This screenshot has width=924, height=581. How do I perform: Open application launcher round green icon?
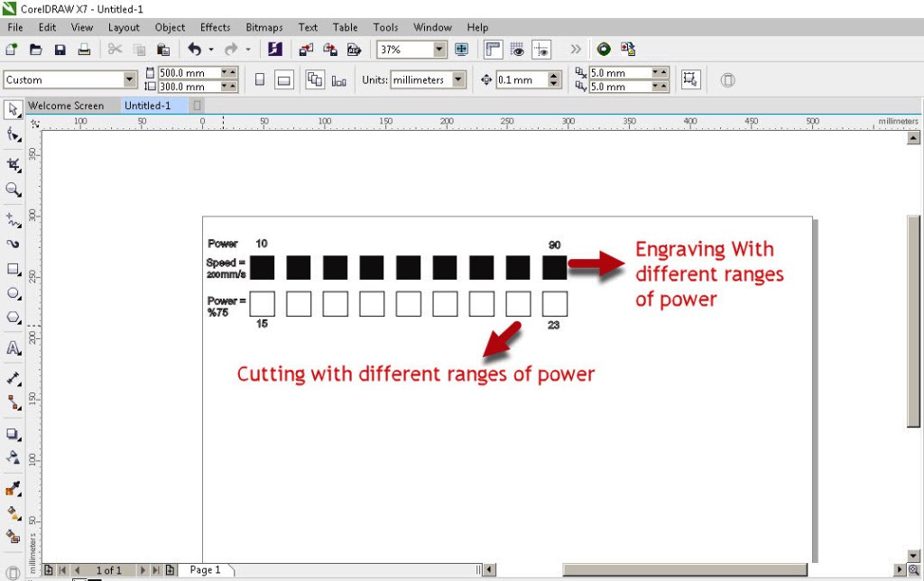coord(604,50)
